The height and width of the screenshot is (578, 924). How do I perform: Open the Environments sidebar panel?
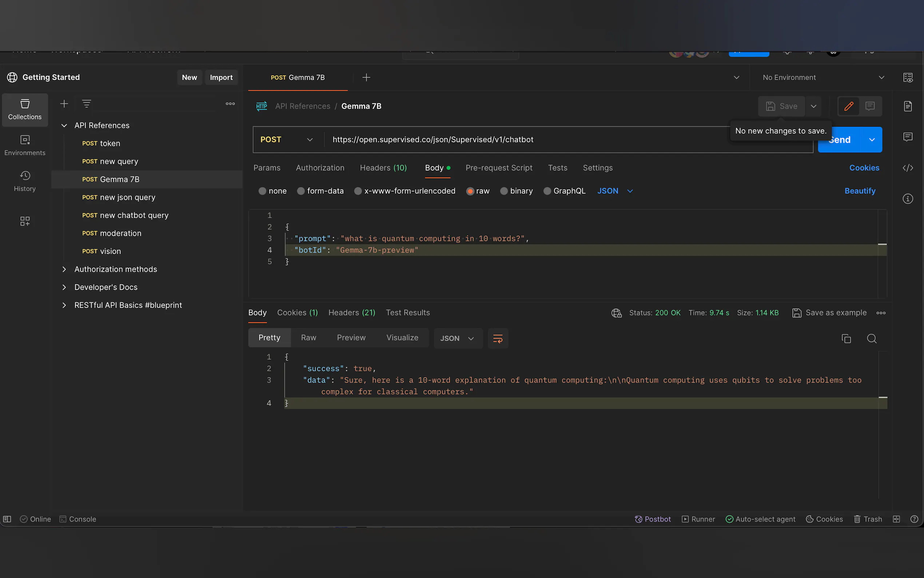(x=25, y=145)
